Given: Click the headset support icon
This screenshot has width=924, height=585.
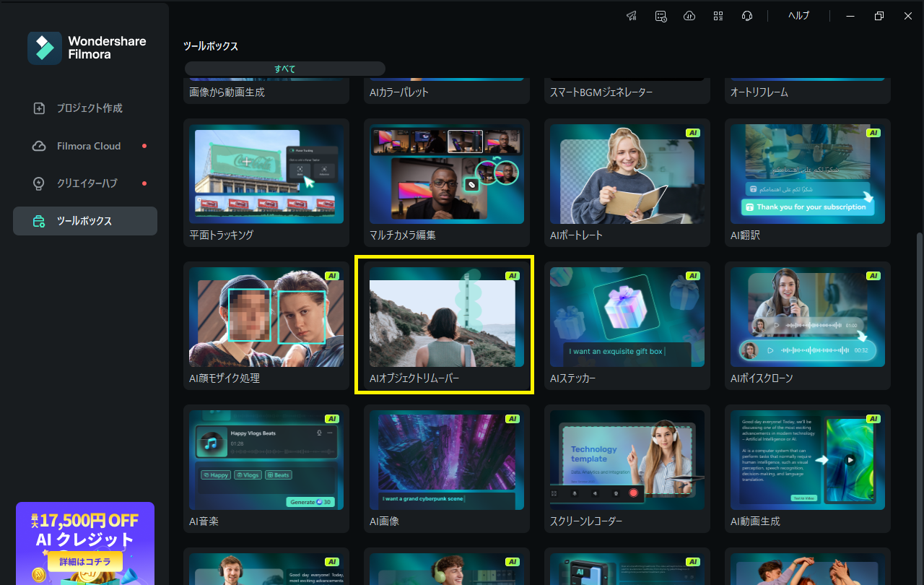Looking at the screenshot, I should pyautogui.click(x=747, y=16).
